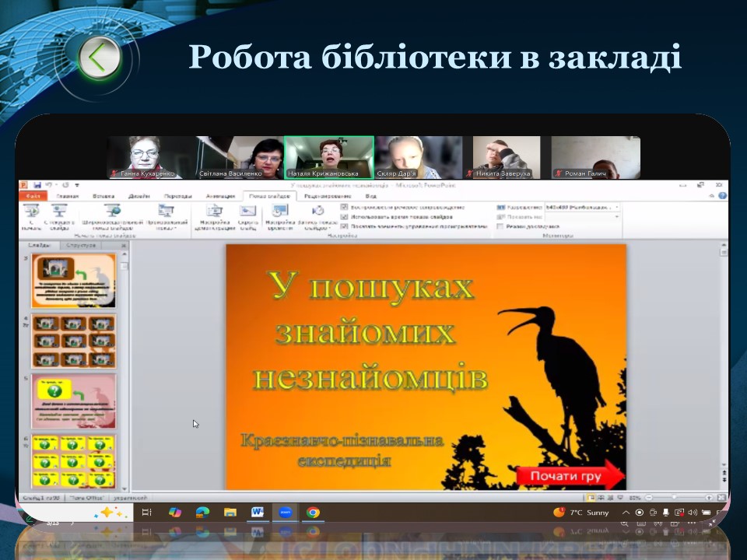Select Наталя Крижановська's video thumbnail
The width and height of the screenshot is (747, 560).
coord(328,158)
